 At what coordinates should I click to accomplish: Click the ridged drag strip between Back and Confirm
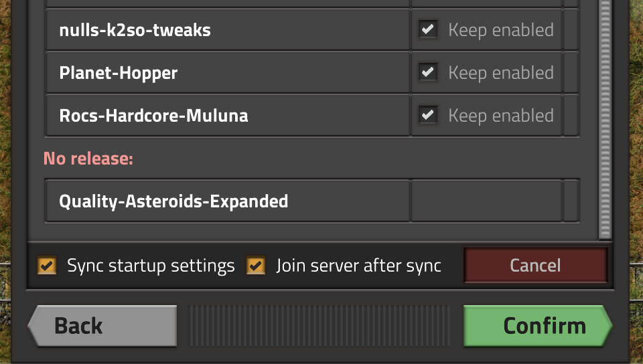click(319, 326)
